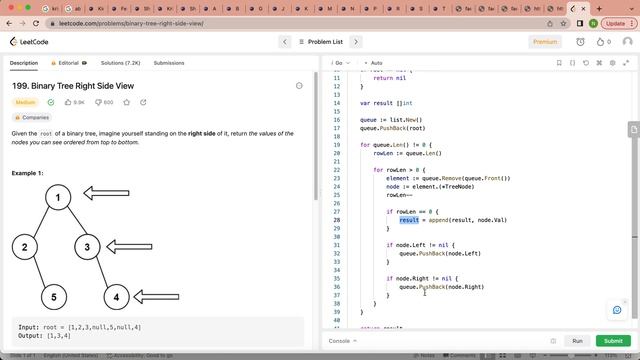
Task: Click the notes side panel icon
Action: point(634,130)
